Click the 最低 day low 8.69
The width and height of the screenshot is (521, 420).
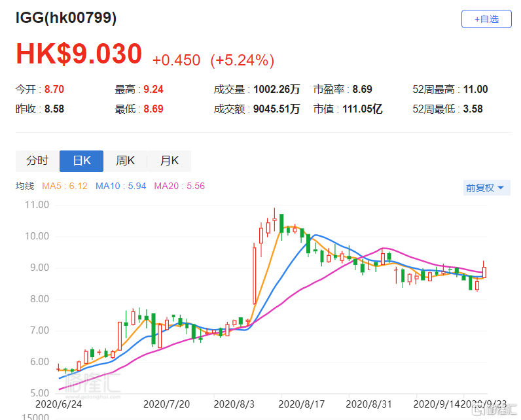coord(153,109)
